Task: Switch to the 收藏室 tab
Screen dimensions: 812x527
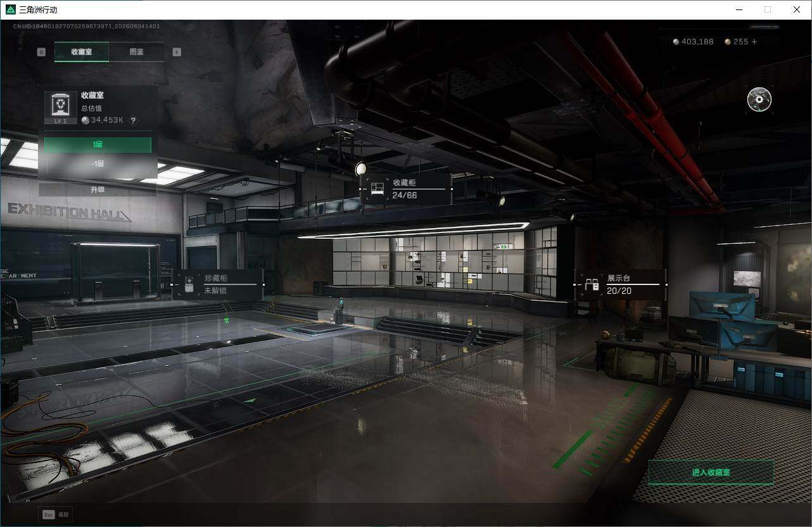Action: point(81,52)
